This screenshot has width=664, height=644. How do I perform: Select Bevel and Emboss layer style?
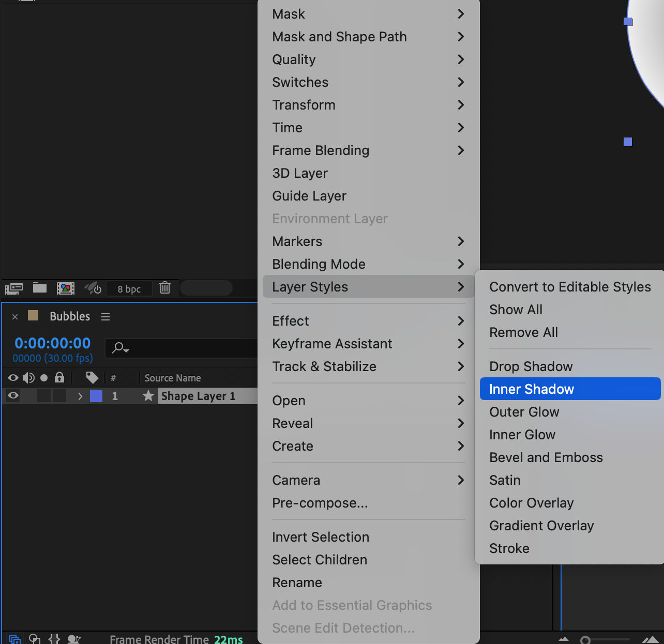(546, 457)
